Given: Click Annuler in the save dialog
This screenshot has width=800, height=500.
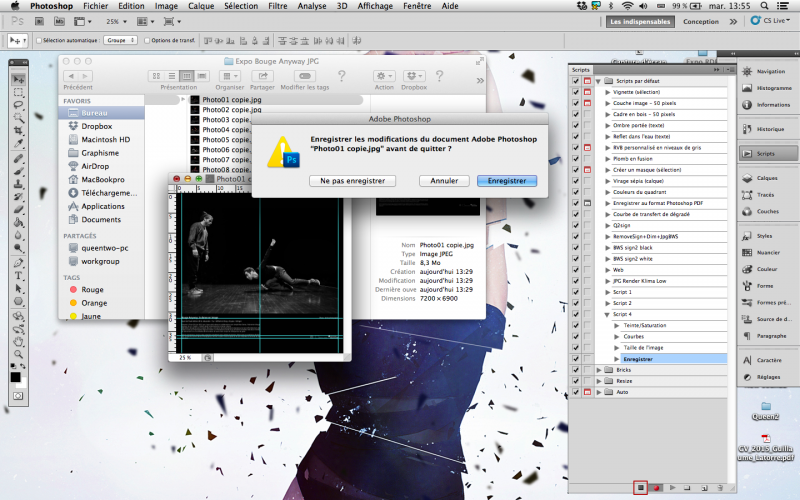Looking at the screenshot, I should pos(444,181).
